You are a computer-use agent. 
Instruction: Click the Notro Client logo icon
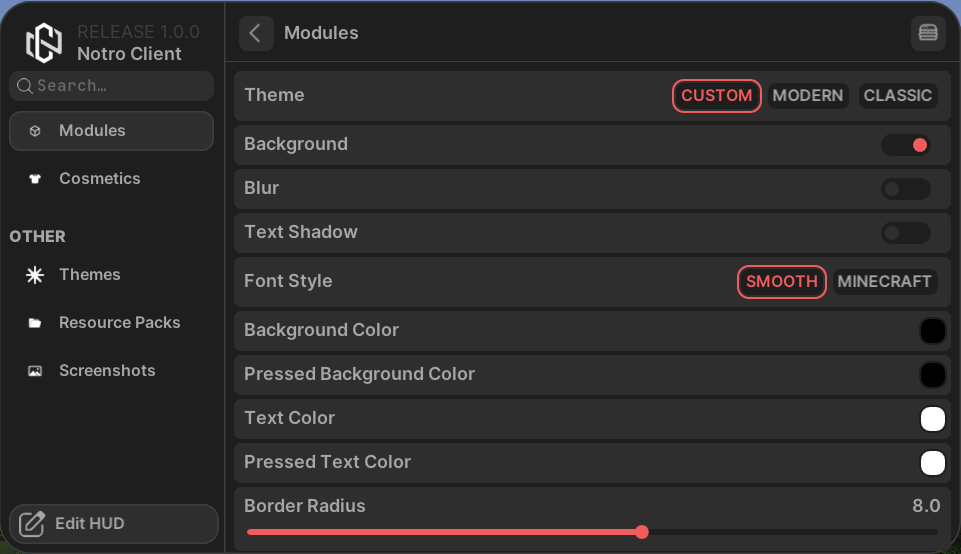click(x=44, y=43)
